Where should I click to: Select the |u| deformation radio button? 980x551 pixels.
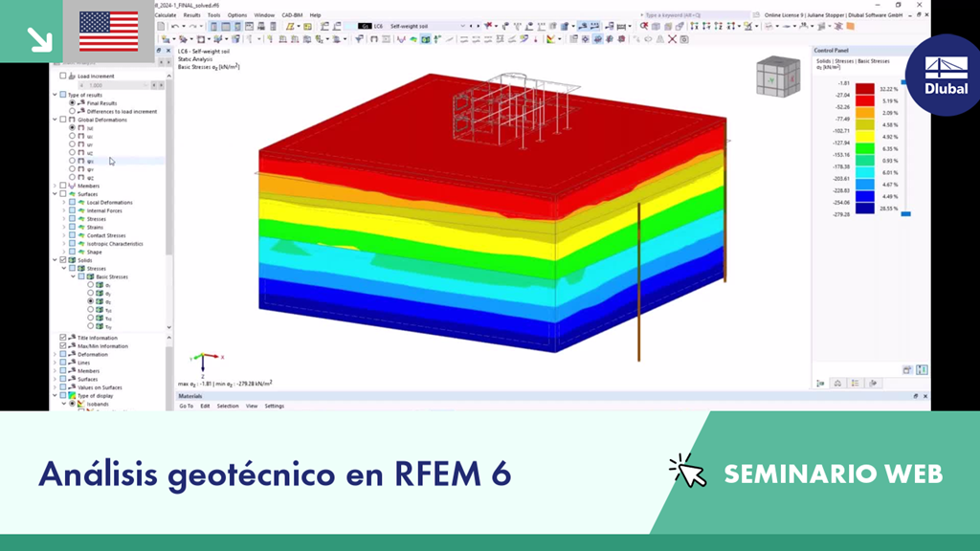[x=72, y=127]
